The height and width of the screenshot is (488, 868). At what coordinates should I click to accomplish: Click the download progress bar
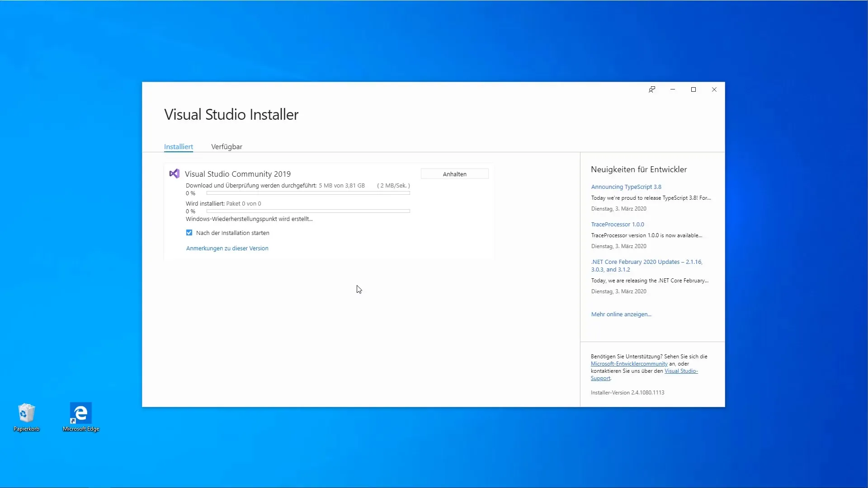point(308,193)
